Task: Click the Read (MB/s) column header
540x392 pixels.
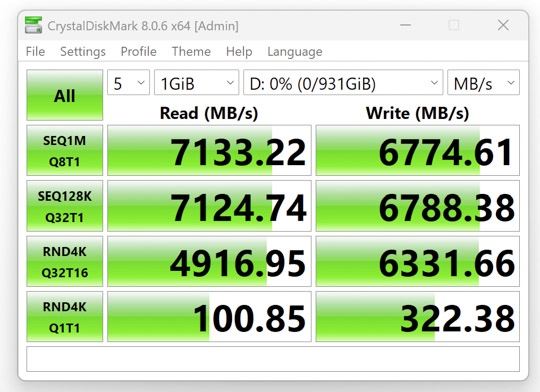Action: (209, 113)
